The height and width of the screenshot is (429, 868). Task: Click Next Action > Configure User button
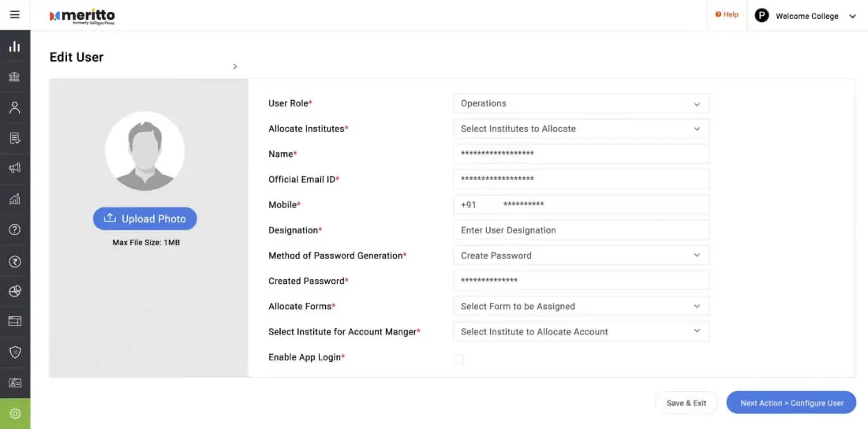coord(791,403)
